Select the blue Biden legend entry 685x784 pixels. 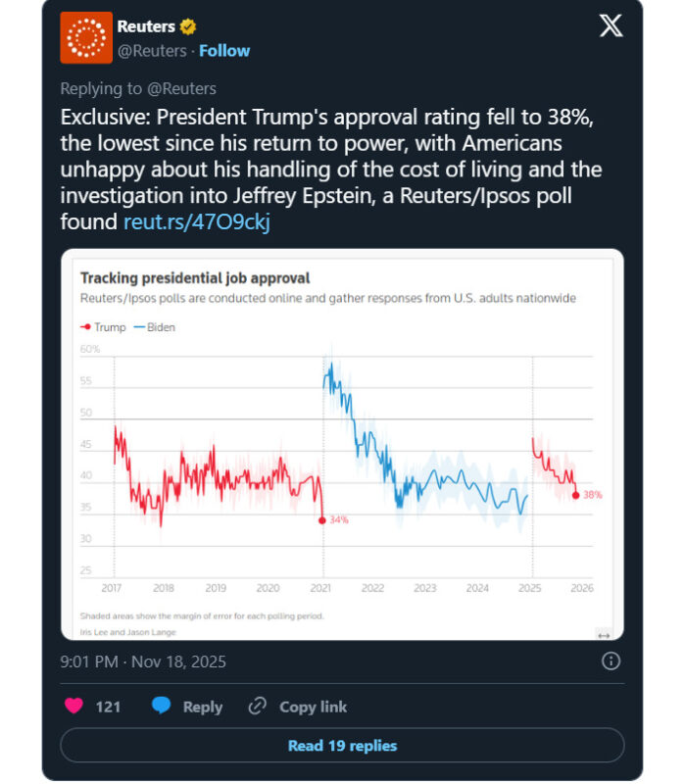(x=155, y=327)
